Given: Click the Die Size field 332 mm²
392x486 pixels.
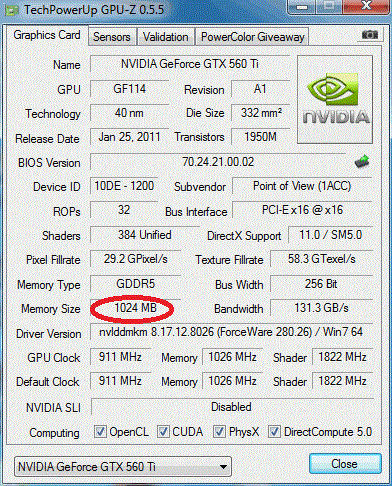Looking at the screenshot, I should pos(260,113).
